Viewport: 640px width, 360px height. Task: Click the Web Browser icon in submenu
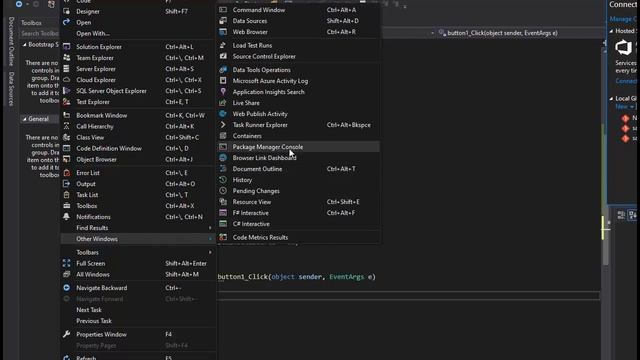tap(223, 32)
